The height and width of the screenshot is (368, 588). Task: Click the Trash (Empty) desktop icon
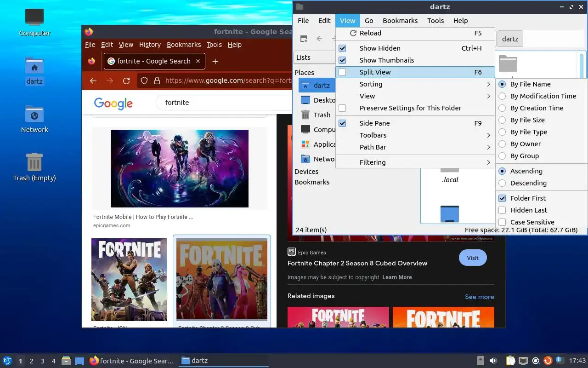pyautogui.click(x=34, y=167)
